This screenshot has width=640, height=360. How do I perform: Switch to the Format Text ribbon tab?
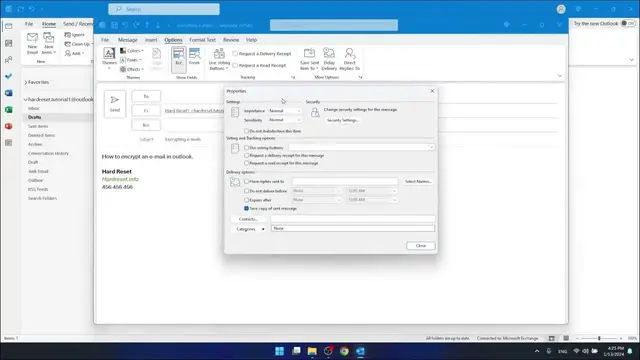pyautogui.click(x=202, y=40)
